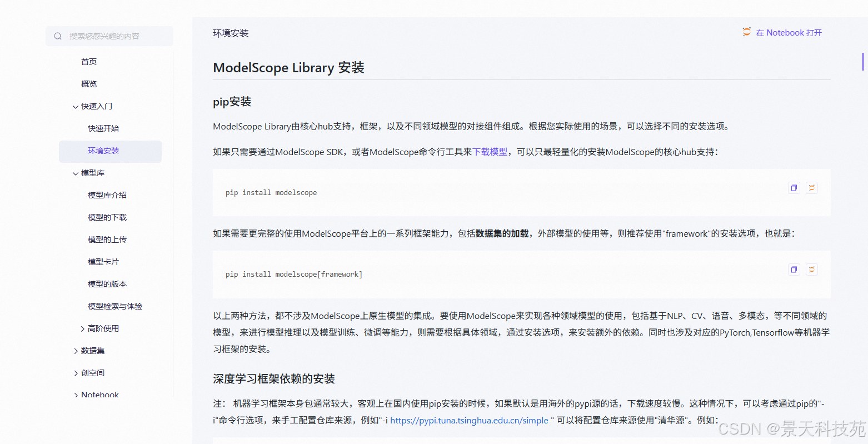Open the 快速开始 page
868x444 pixels.
tap(103, 128)
